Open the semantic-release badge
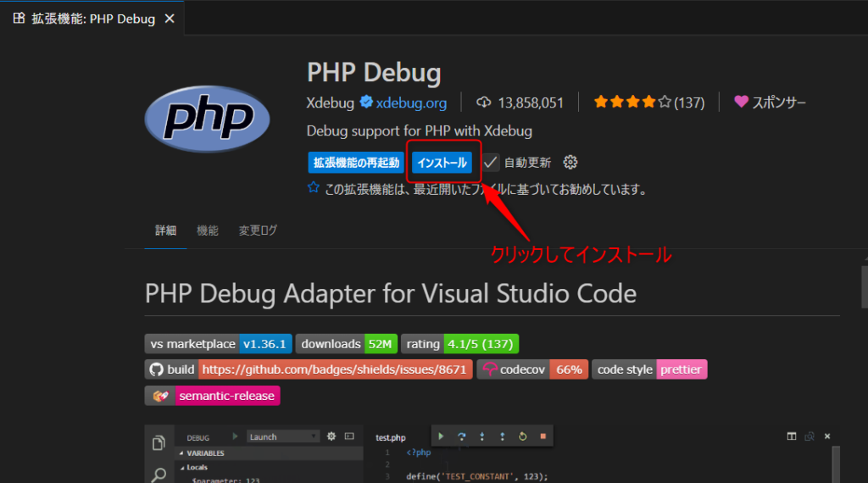This screenshot has height=483, width=868. point(212,396)
